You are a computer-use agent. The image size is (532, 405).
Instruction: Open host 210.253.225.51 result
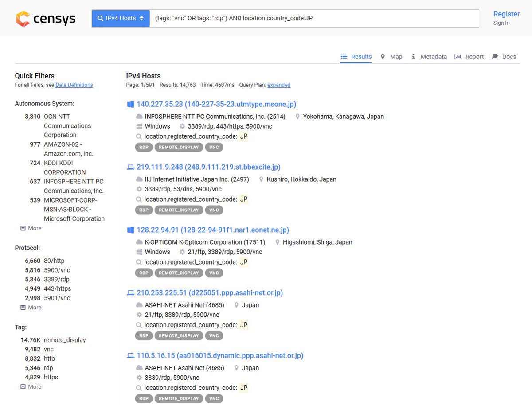210,293
